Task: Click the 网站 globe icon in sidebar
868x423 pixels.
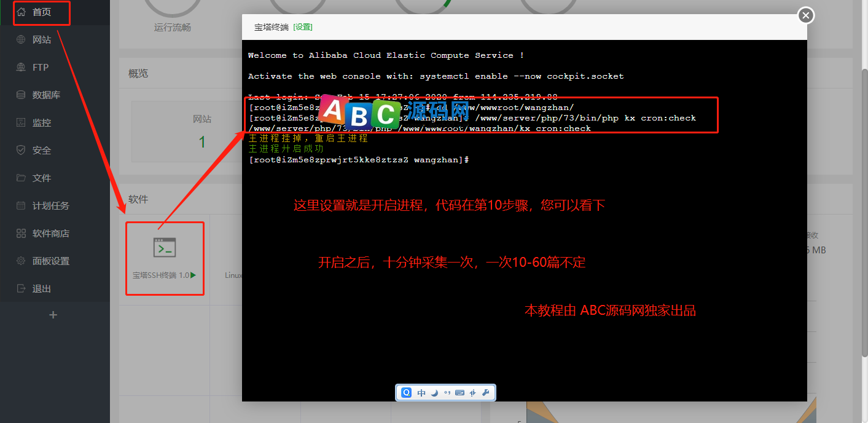Action: (x=22, y=40)
